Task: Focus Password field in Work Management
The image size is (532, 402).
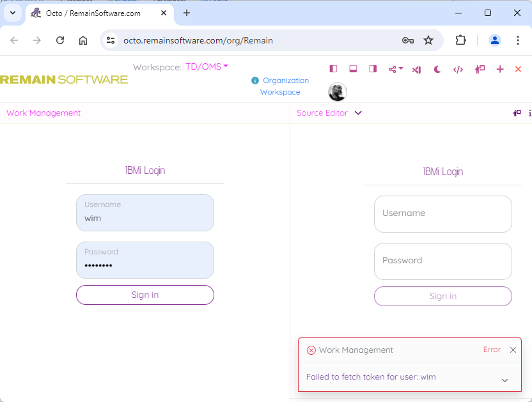Action: tap(145, 260)
